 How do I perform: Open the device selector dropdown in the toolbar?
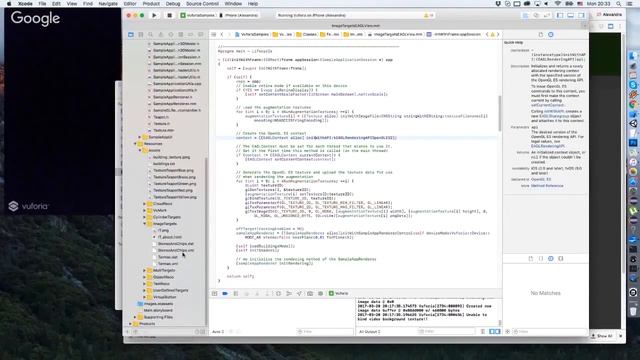(x=239, y=16)
